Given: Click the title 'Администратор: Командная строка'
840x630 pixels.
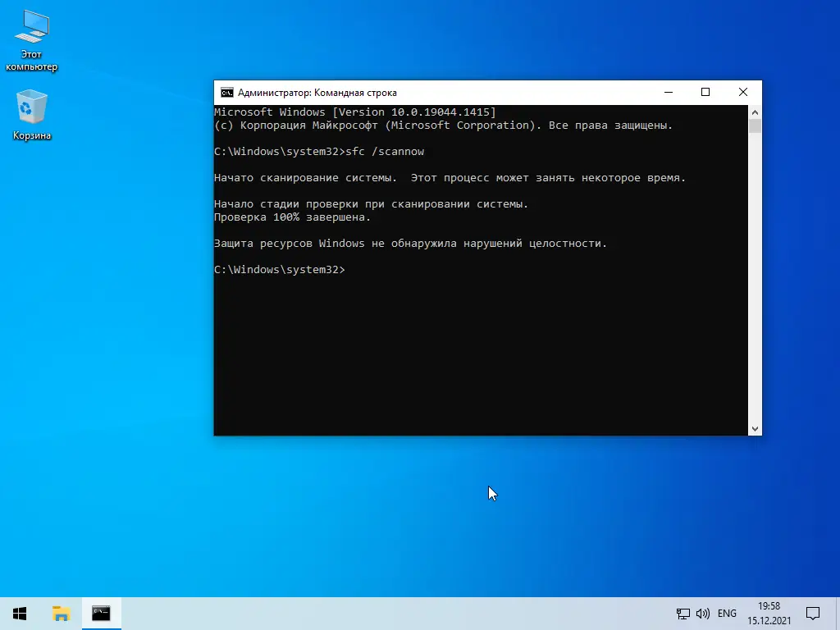Looking at the screenshot, I should coord(317,93).
